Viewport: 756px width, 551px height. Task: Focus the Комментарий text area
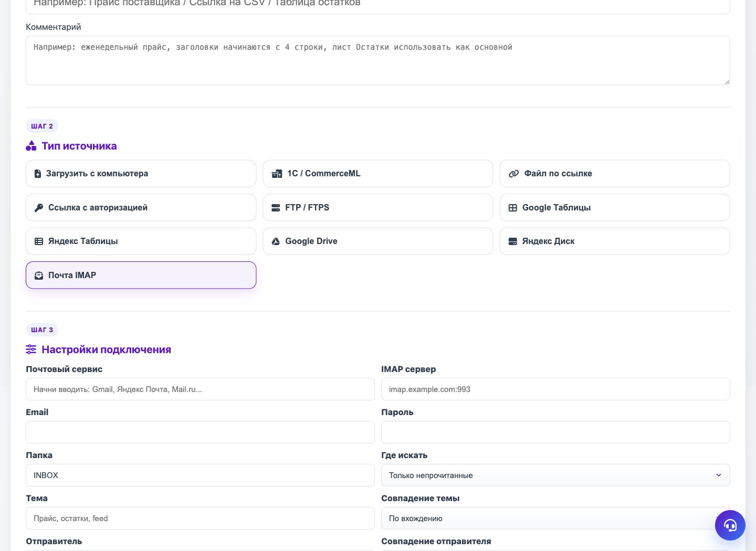(x=378, y=60)
